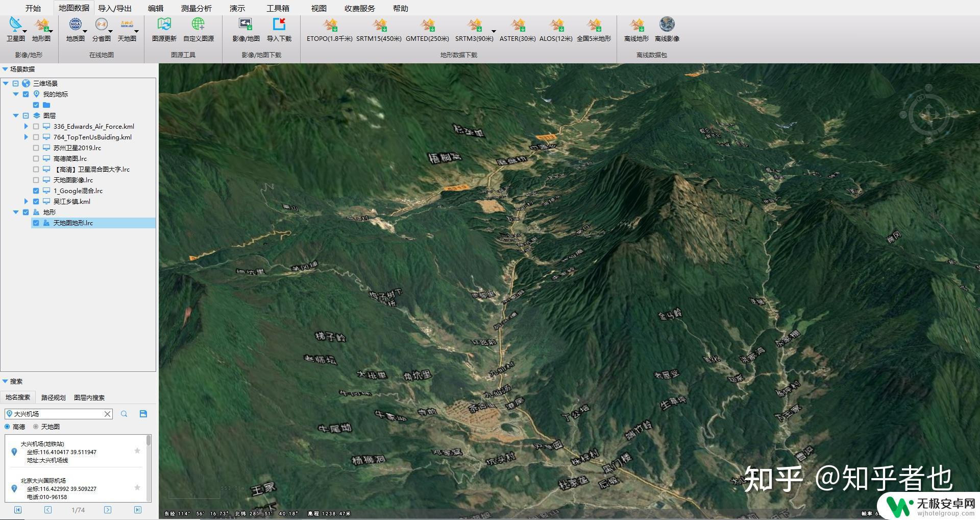Open the 收费服务 ribbon tab

coord(360,8)
